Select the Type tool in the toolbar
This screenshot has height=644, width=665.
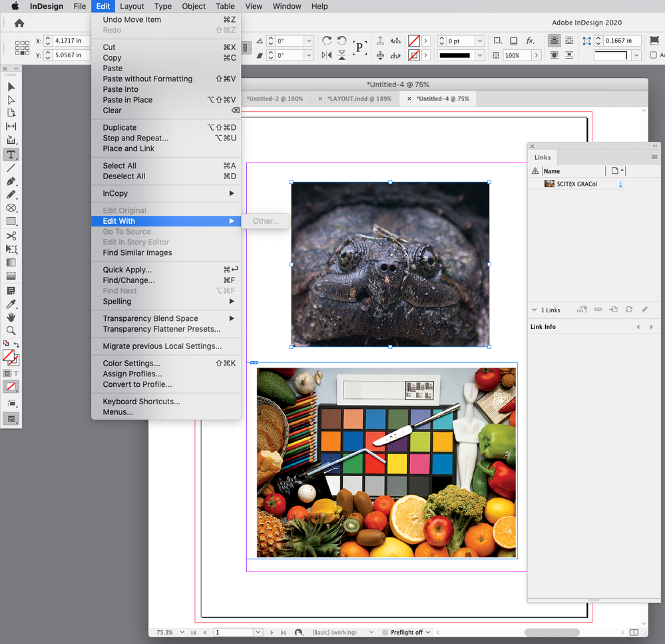pyautogui.click(x=11, y=155)
